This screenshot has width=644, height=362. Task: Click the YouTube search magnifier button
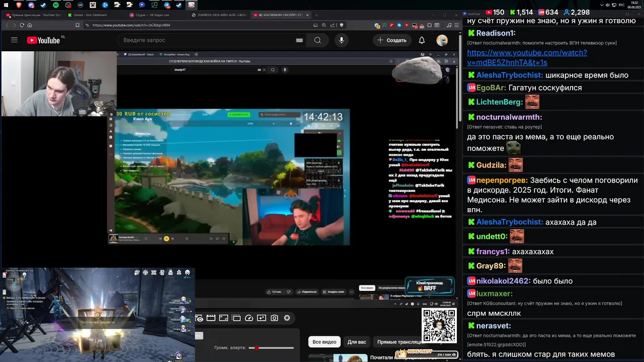coord(317,40)
